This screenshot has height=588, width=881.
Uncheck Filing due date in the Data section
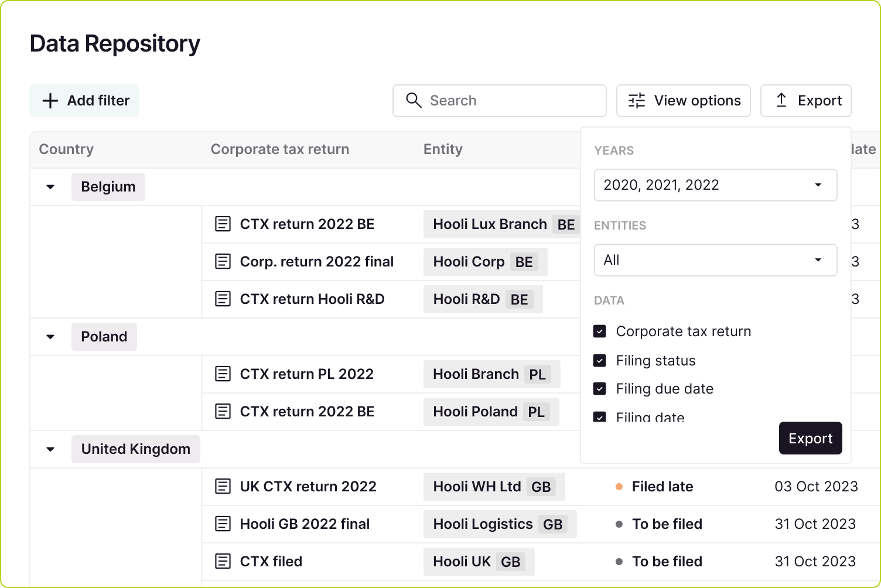tap(600, 389)
